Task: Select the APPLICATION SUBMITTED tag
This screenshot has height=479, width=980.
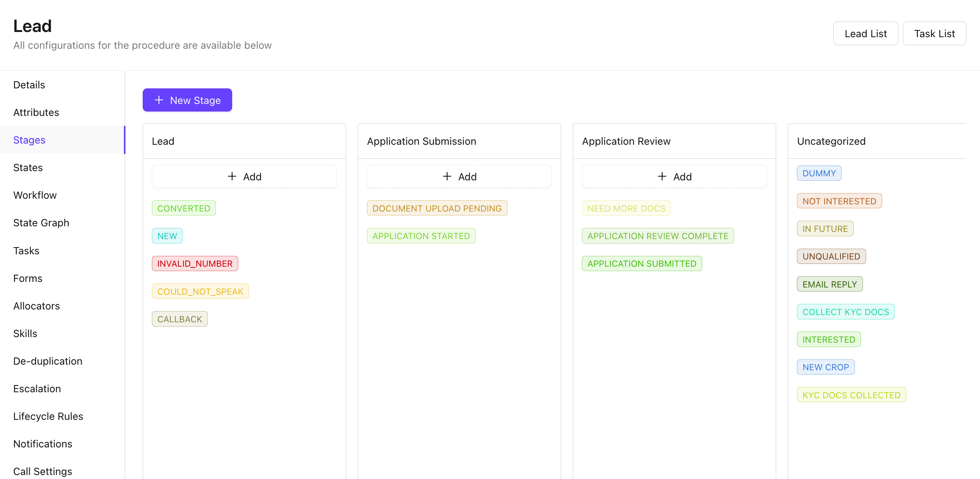Action: click(x=641, y=263)
